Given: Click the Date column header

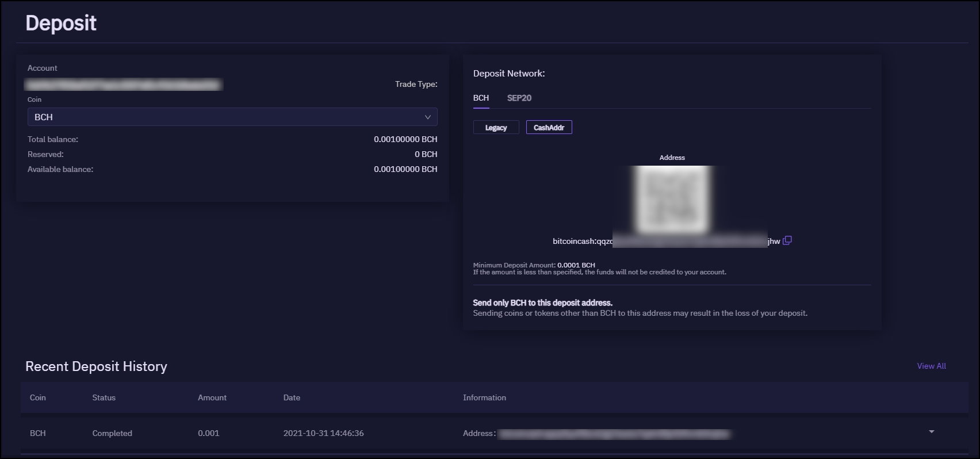Looking at the screenshot, I should click(x=292, y=397).
